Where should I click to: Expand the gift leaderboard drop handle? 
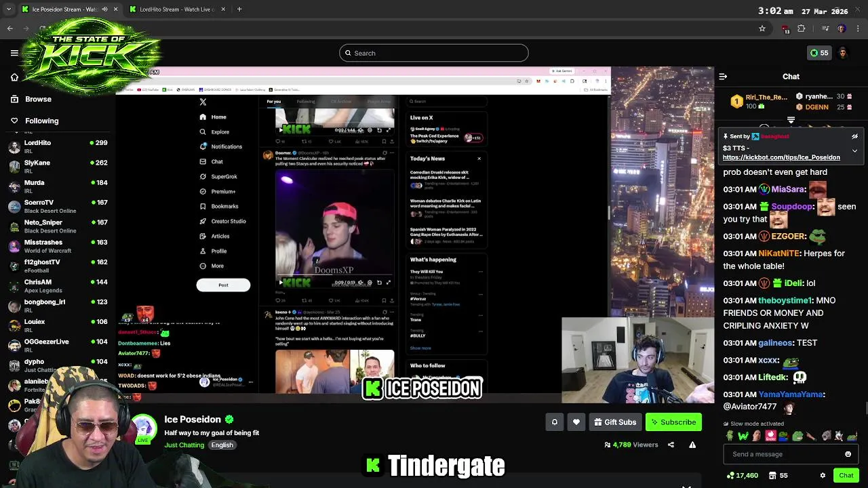click(x=791, y=120)
